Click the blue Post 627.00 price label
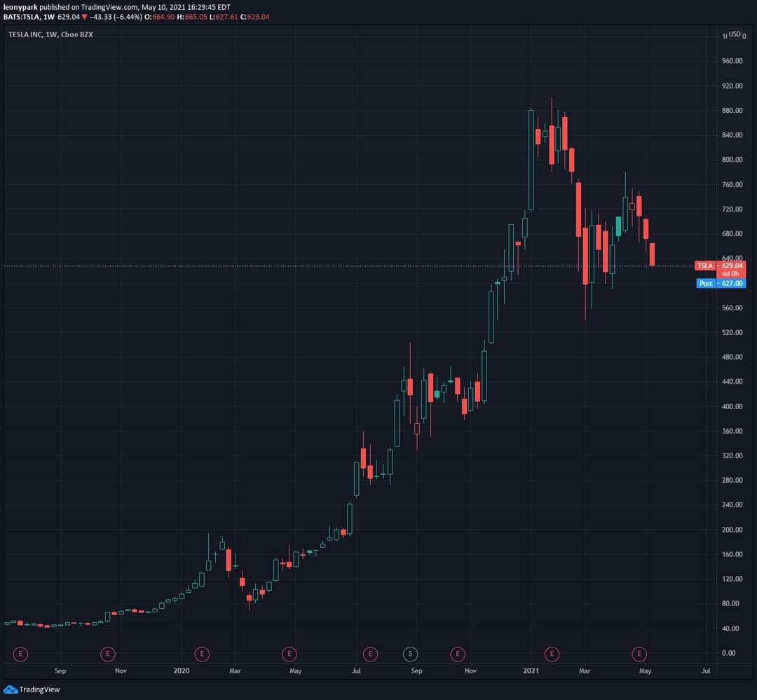The height and width of the screenshot is (700, 757). 721,283
